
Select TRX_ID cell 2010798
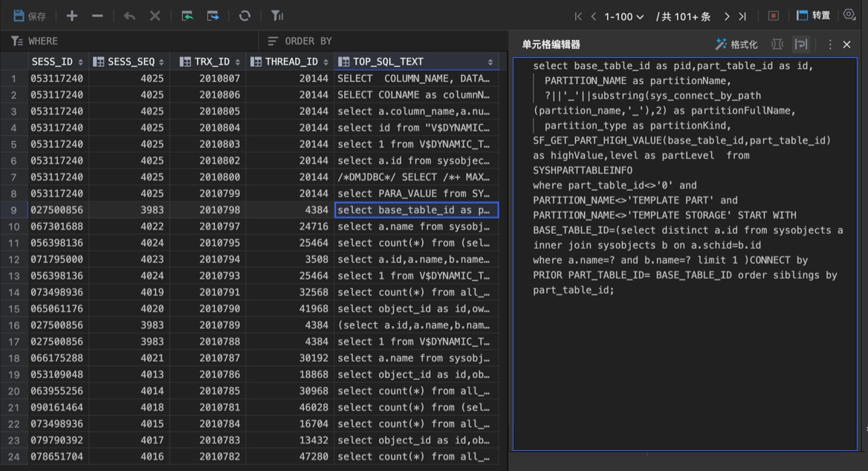[207, 210]
